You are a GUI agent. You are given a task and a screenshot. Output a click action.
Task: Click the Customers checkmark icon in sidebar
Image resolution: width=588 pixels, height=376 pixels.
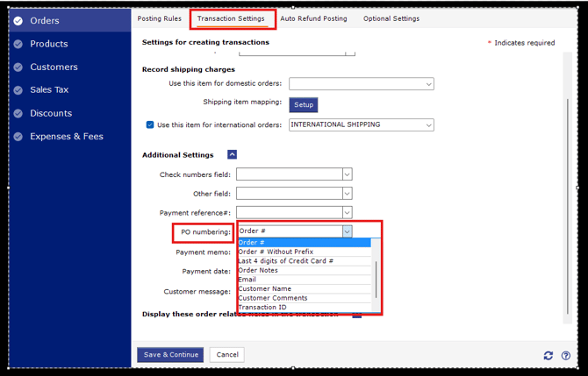click(x=18, y=67)
